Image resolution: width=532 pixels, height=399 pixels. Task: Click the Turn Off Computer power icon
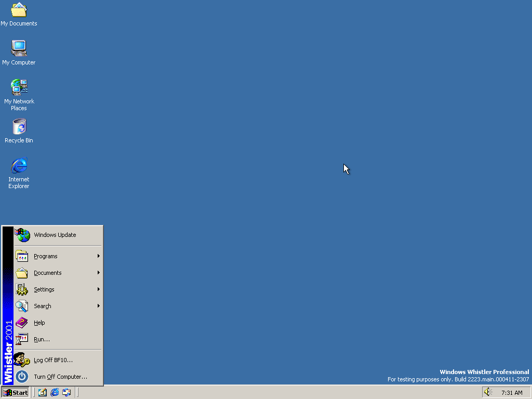pyautogui.click(x=22, y=377)
